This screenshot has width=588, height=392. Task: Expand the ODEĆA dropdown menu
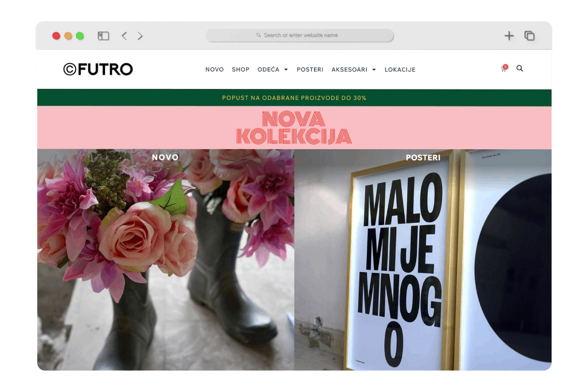pyautogui.click(x=273, y=69)
